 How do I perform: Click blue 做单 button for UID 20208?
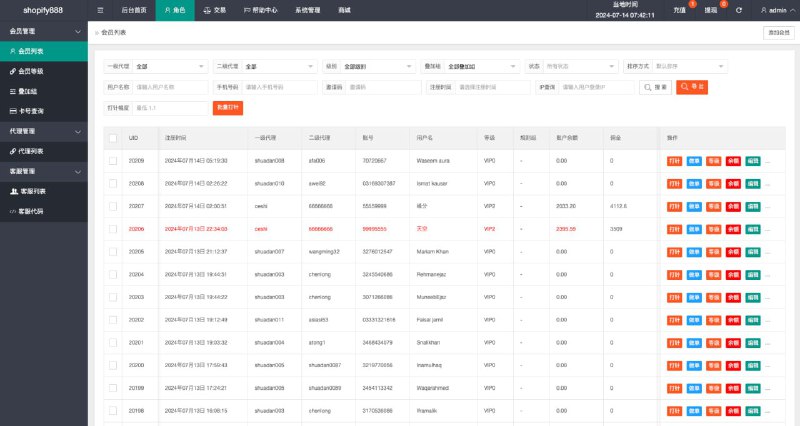pyautogui.click(x=694, y=184)
